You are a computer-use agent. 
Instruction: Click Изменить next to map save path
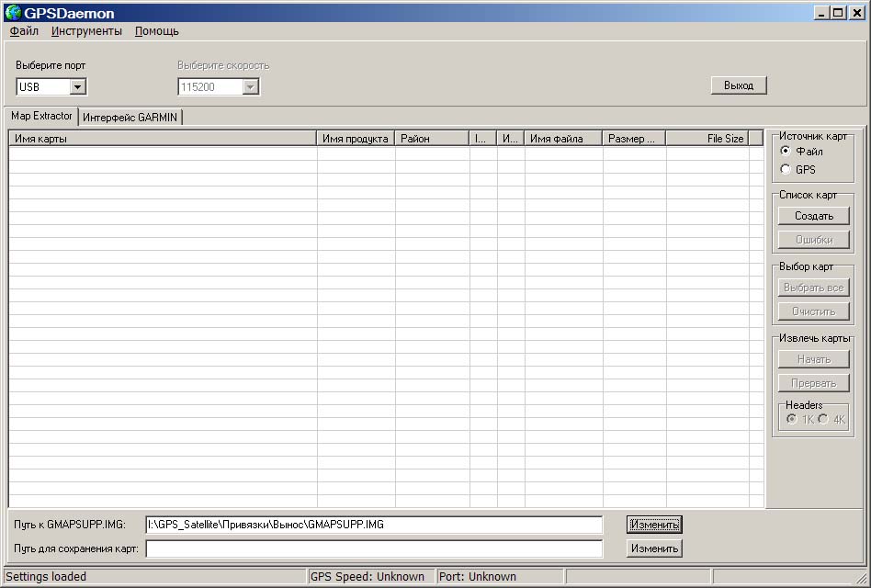[654, 548]
